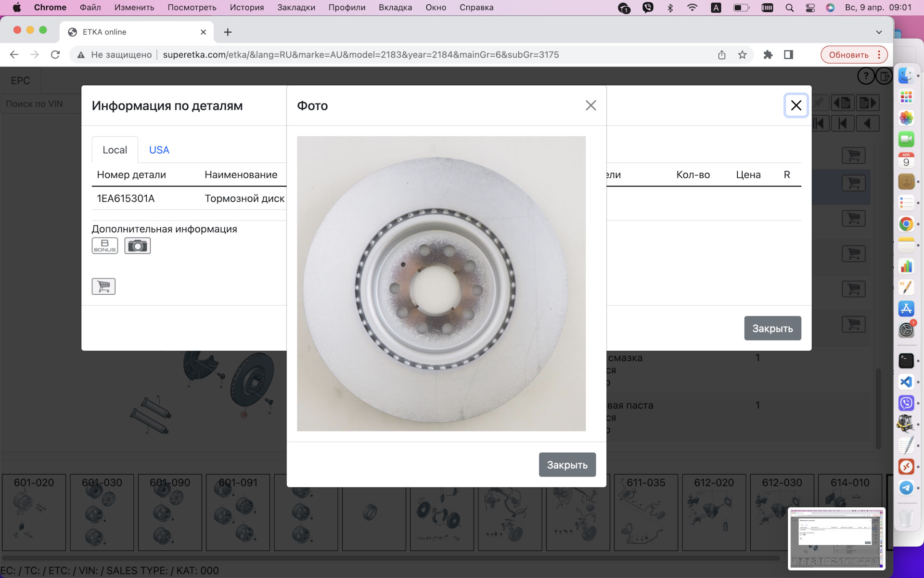Reload the page
The image size is (924, 578).
(x=55, y=55)
